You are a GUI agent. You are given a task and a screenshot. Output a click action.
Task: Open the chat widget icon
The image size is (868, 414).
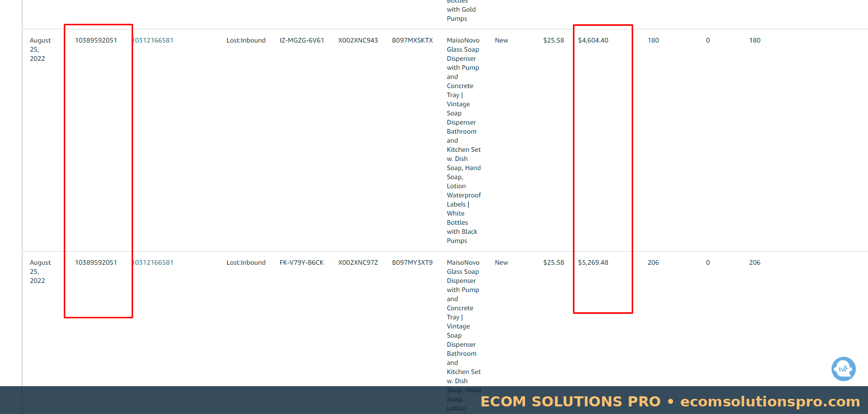pos(843,369)
